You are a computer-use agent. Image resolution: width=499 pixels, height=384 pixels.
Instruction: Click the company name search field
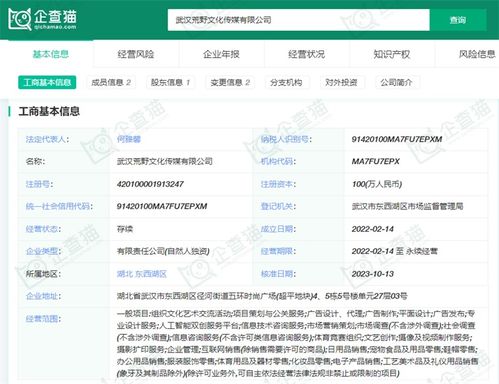coord(299,20)
